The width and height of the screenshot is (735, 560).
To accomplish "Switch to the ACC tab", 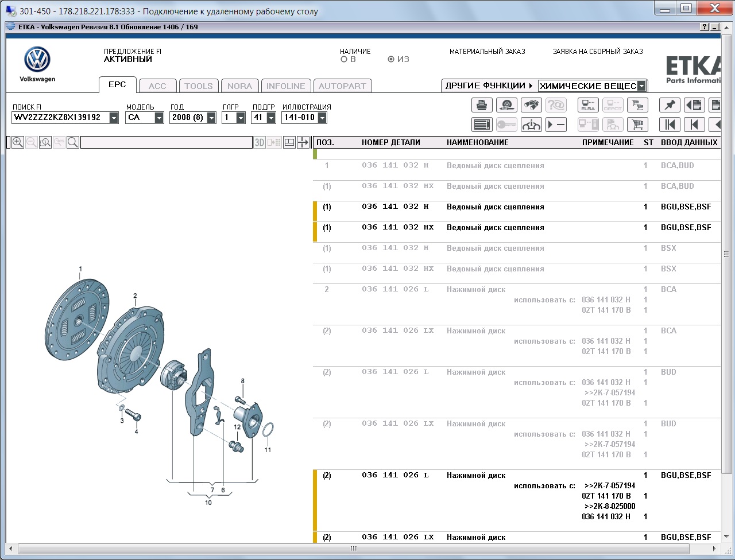I will click(x=157, y=86).
